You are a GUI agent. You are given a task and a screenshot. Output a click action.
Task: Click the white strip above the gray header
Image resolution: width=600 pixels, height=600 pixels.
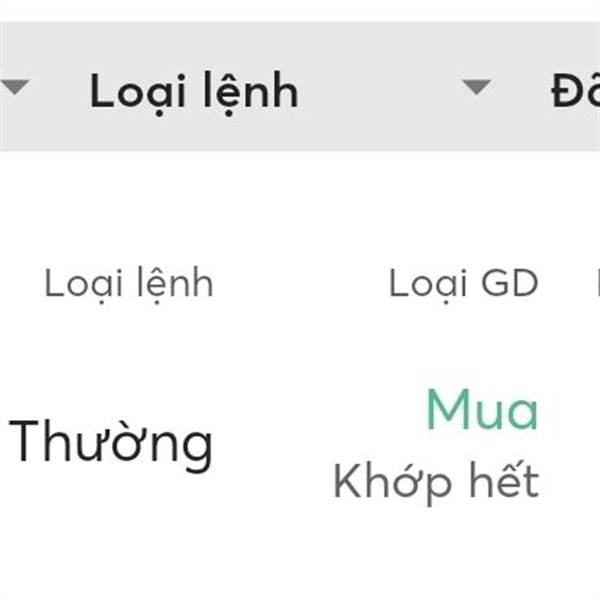tap(300, 10)
